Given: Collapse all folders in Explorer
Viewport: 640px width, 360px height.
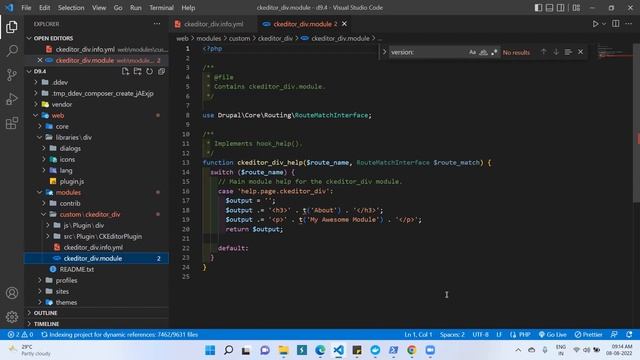Looking at the screenshot, I should click(x=162, y=71).
